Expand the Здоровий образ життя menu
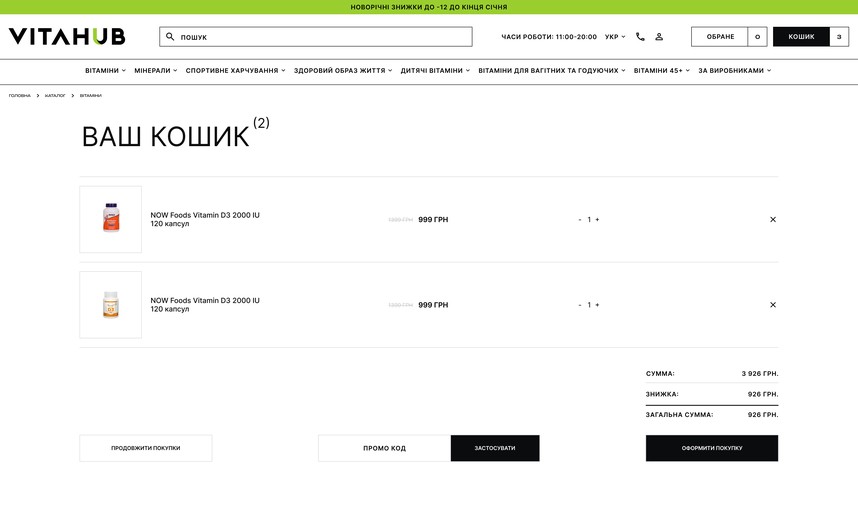Image resolution: width=858 pixels, height=524 pixels. pyautogui.click(x=343, y=71)
